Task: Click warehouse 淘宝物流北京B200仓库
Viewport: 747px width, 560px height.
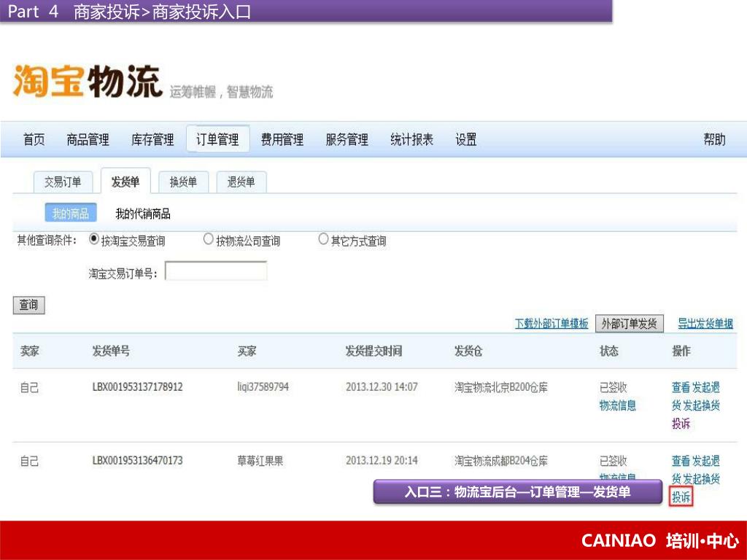Action: (500, 388)
